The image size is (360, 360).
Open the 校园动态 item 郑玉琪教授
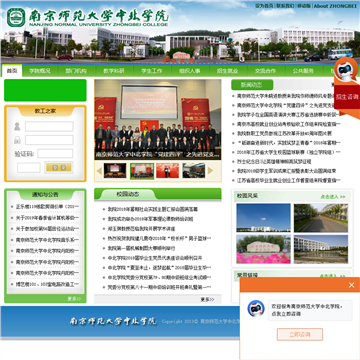[141, 229]
